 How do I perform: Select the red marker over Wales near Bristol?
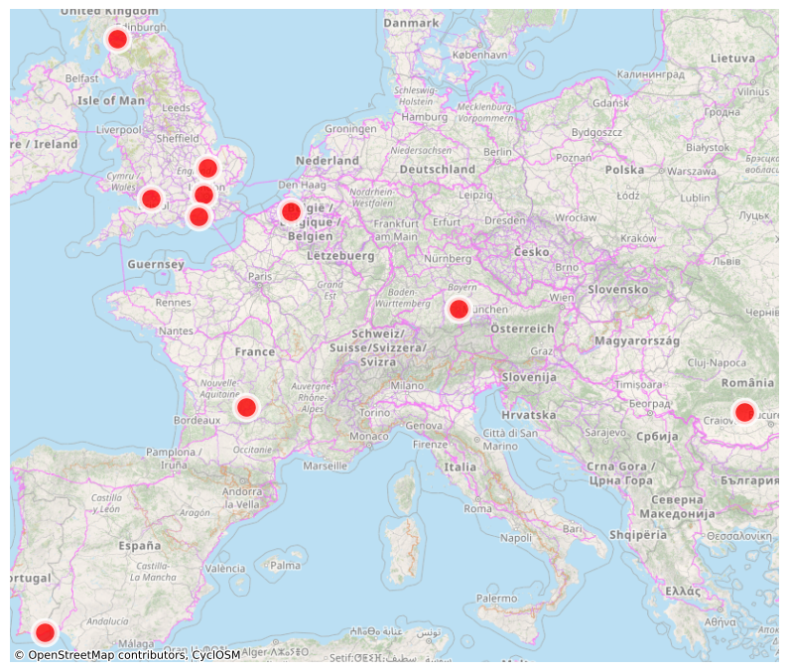pos(151,199)
